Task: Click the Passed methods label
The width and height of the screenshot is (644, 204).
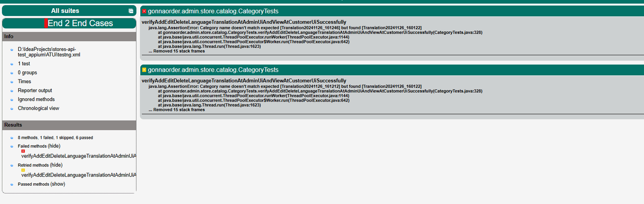Action: [x=34, y=184]
